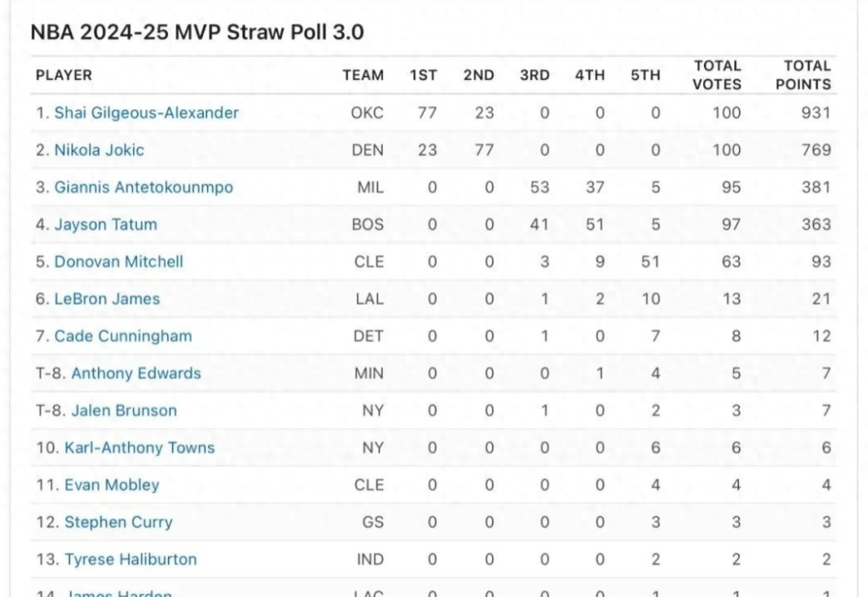Click the PLAYER column header
Screen dimensions: 868x597
pos(64,75)
